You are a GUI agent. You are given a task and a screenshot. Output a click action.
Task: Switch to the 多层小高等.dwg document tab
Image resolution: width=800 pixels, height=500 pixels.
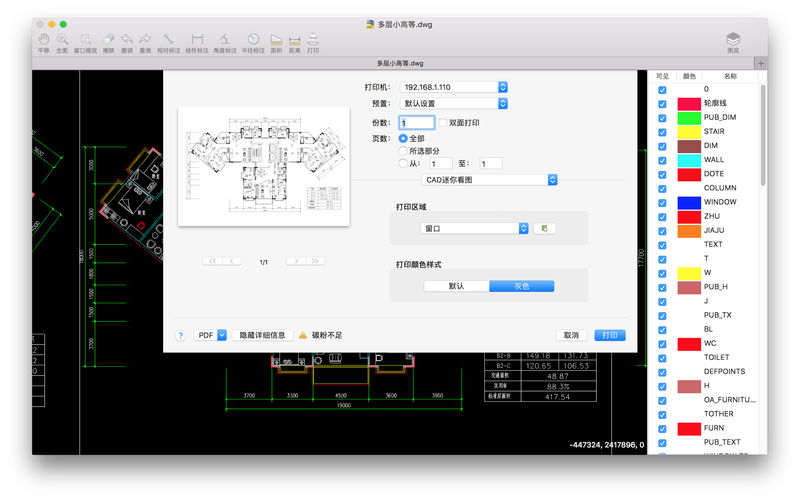[x=400, y=63]
